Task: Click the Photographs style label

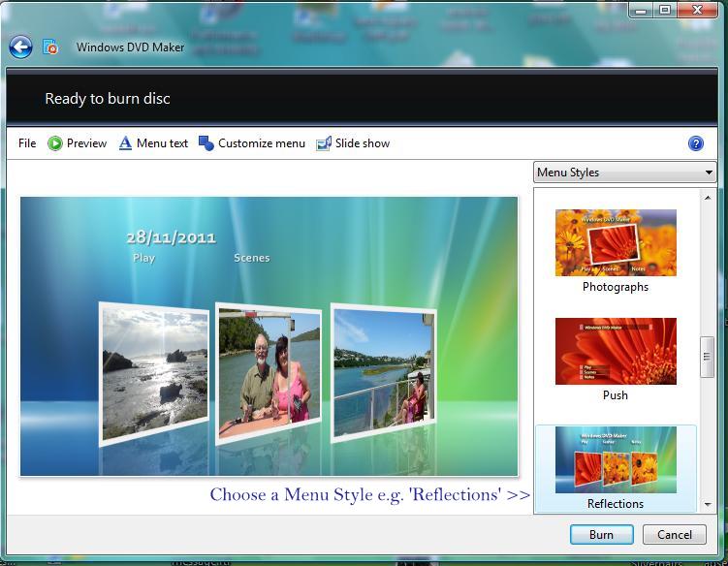Action: pyautogui.click(x=616, y=287)
